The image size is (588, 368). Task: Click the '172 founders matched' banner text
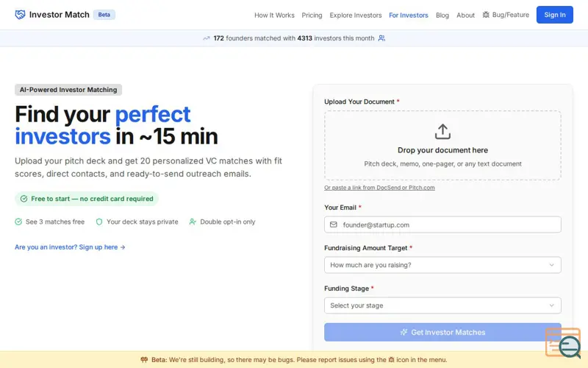coord(293,38)
